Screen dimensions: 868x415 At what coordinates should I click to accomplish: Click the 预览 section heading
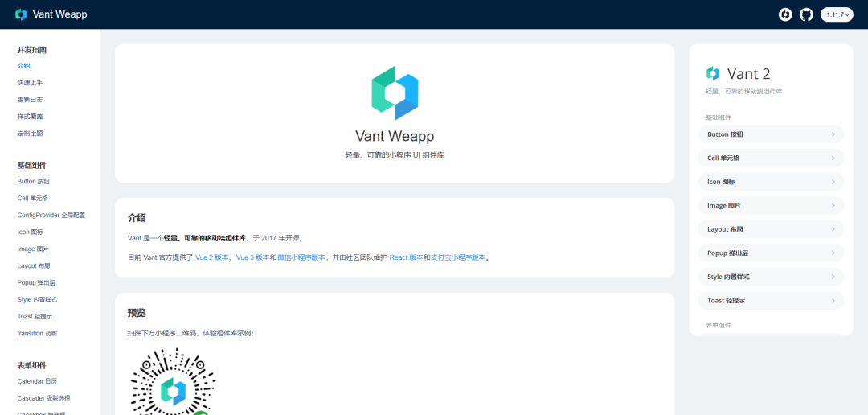pyautogui.click(x=137, y=313)
